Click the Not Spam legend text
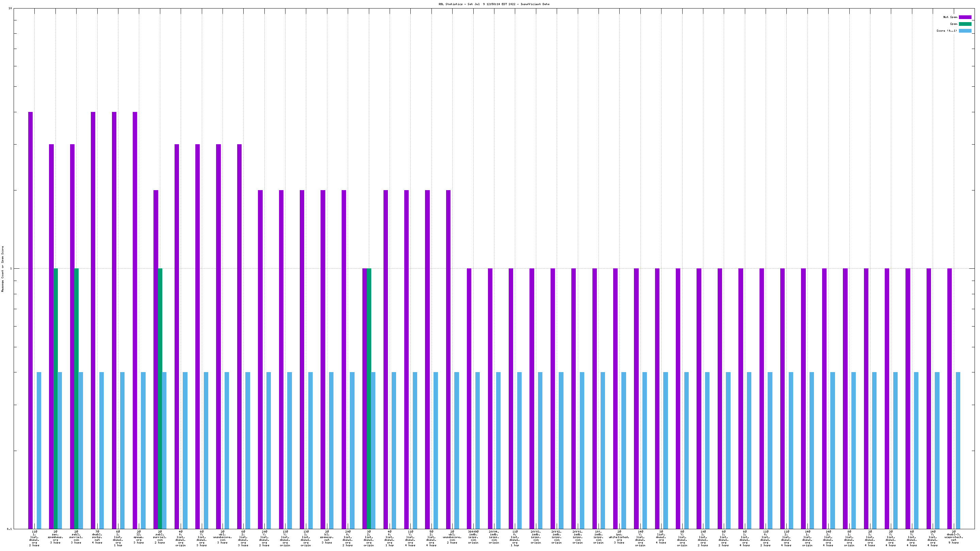 [x=950, y=17]
